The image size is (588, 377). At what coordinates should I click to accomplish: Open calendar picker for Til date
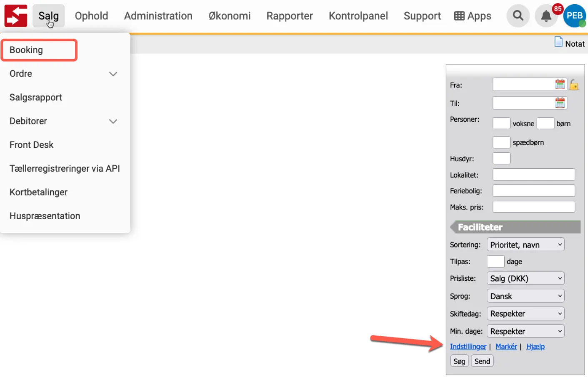click(x=560, y=103)
